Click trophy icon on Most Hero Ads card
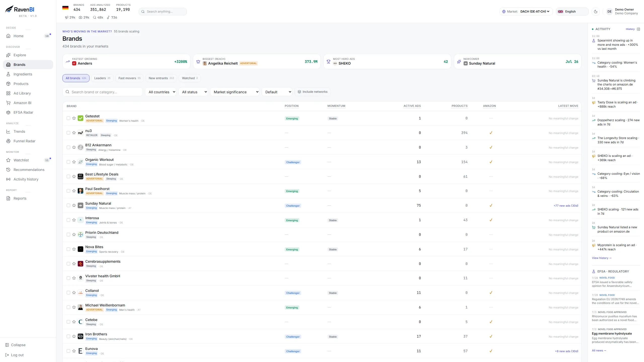 tap(329, 62)
